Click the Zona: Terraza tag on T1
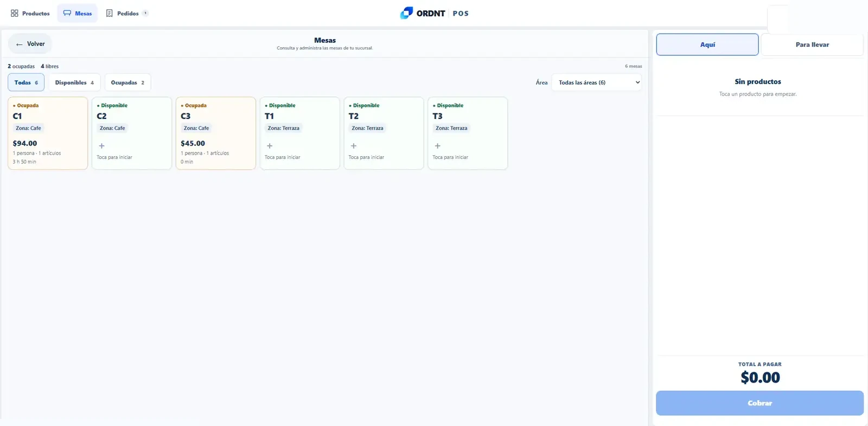Viewport: 868px width, 426px height. [x=283, y=128]
